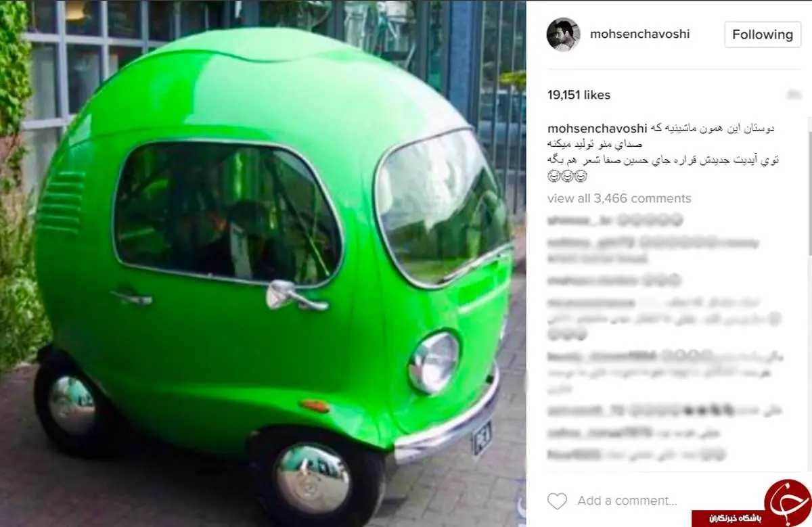812x527 pixels.
Task: Like the post with the heart icon
Action: pyautogui.click(x=557, y=501)
